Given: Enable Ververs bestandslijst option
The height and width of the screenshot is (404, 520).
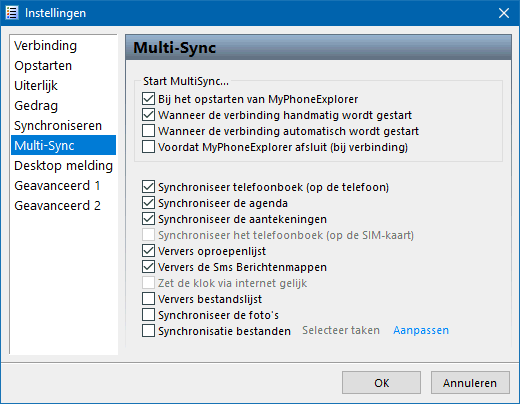Looking at the screenshot, I should [148, 299].
